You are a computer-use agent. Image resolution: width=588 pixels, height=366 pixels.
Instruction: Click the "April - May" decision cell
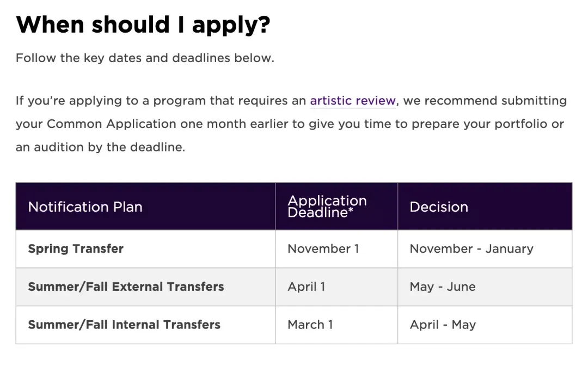pos(443,325)
